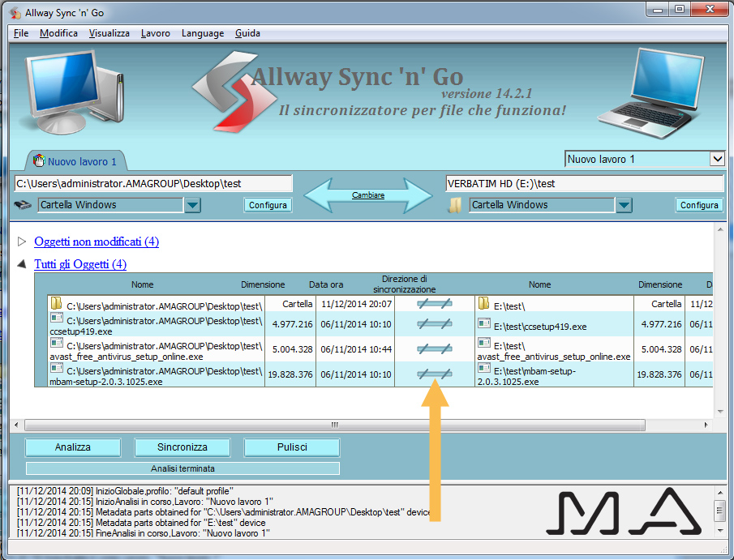The image size is (734, 560).
Task: Open the Lavoro menu
Action: 156,33
